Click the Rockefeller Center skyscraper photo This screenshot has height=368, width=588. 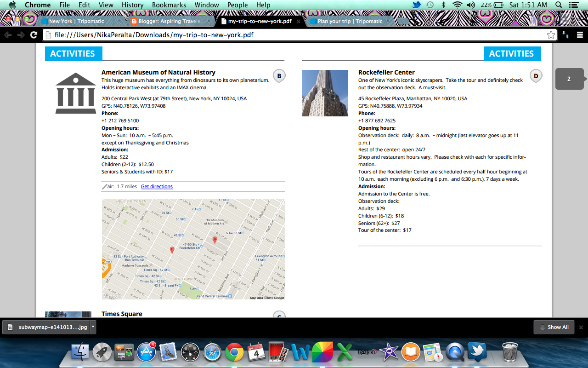pyautogui.click(x=325, y=93)
